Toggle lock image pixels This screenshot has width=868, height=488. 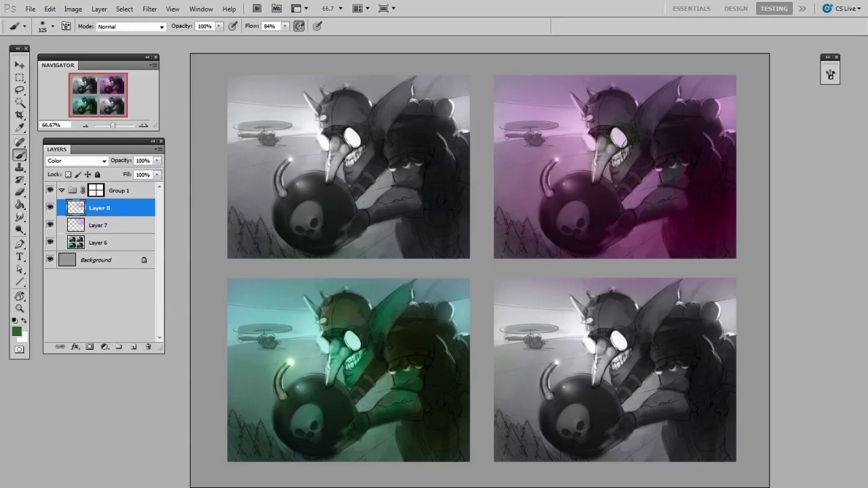[77, 174]
